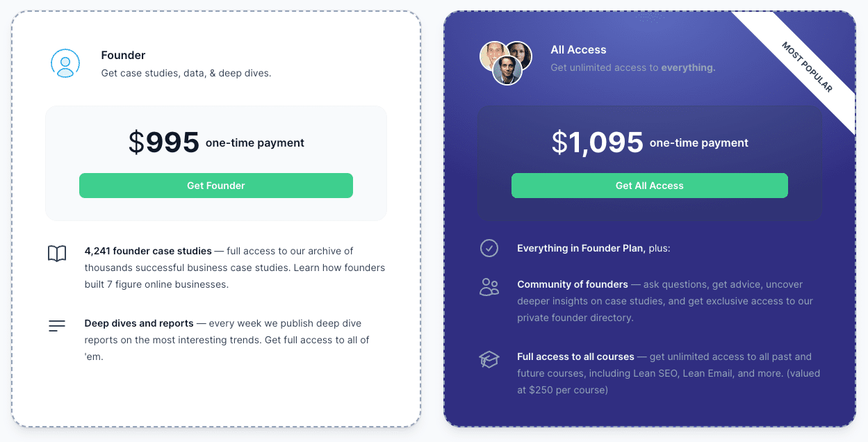Click the All Access plan title
Image resolution: width=868 pixels, height=442 pixels.
coord(578,49)
